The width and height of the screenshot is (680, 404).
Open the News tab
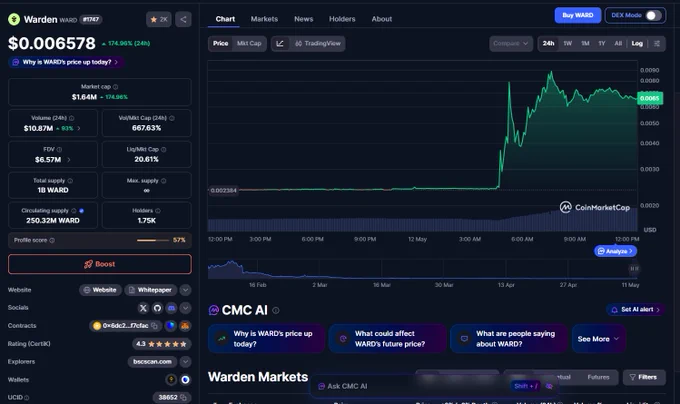tap(304, 19)
